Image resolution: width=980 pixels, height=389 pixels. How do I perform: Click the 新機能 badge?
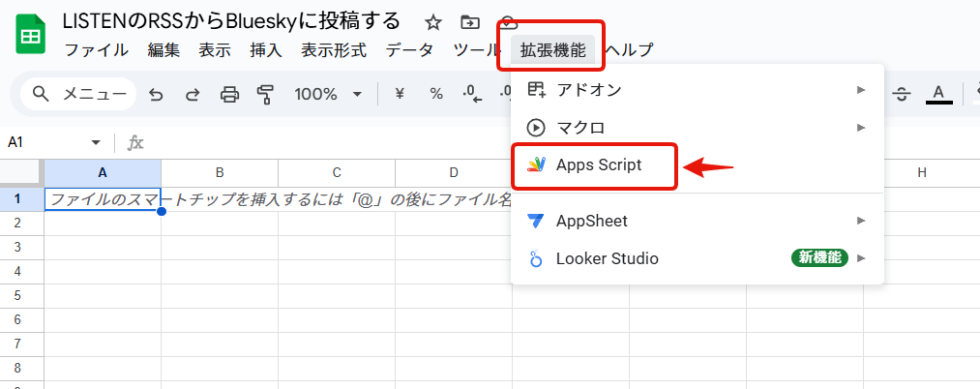(x=820, y=257)
